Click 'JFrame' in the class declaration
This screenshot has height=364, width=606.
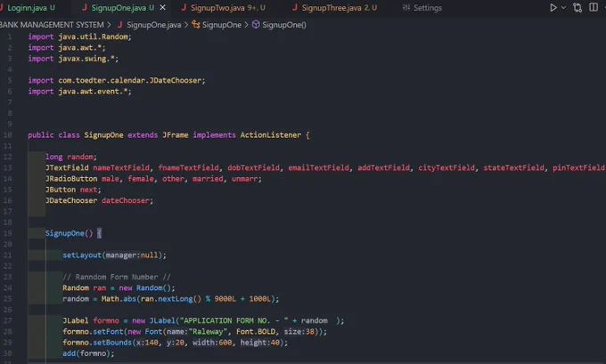pos(175,135)
